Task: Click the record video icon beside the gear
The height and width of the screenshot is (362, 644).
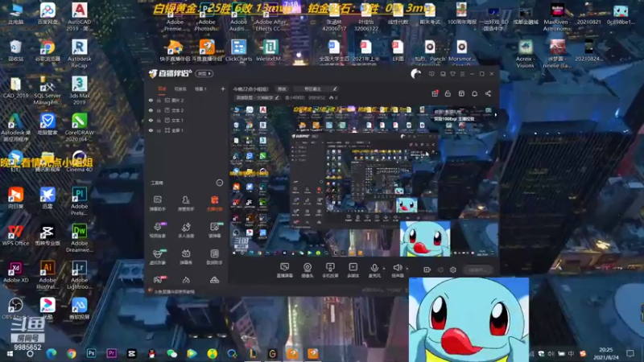Action: [x=427, y=269]
